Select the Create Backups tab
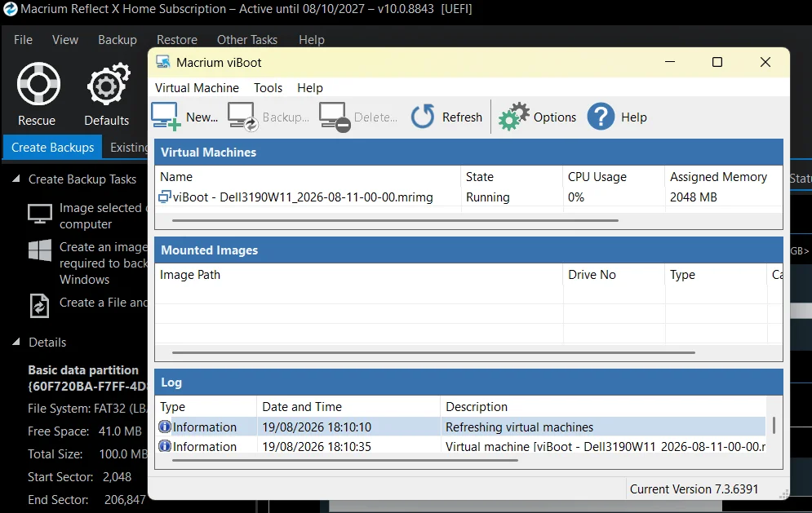Viewport: 812px width, 513px height. pos(53,147)
